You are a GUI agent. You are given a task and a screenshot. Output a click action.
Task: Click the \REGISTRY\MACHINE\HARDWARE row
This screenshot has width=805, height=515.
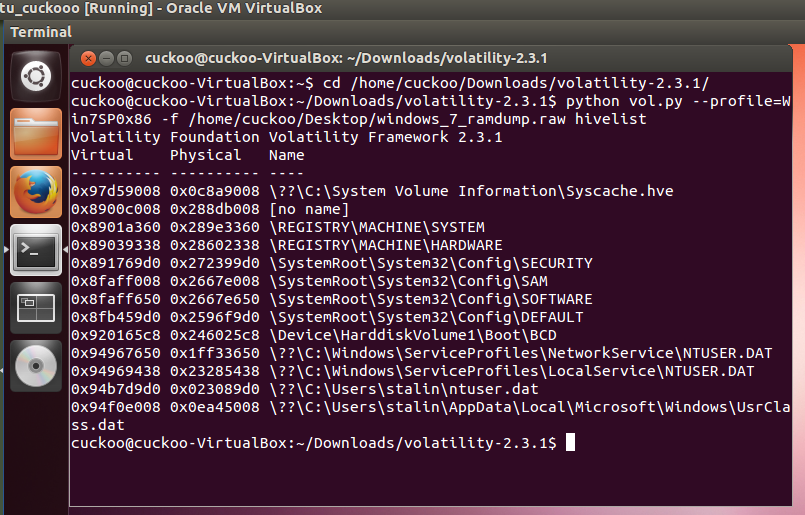(x=286, y=245)
